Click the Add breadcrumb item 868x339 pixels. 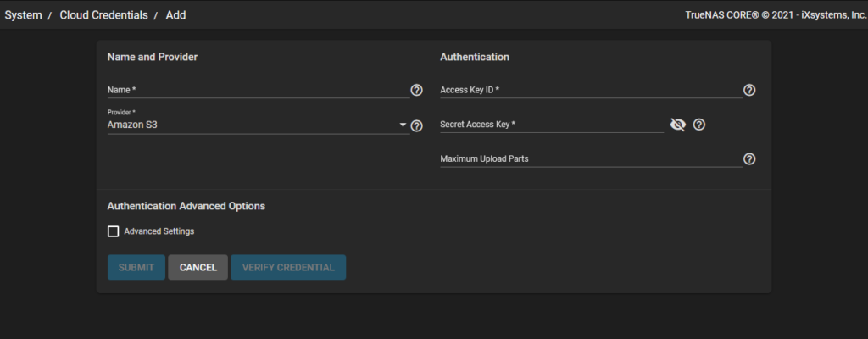176,15
